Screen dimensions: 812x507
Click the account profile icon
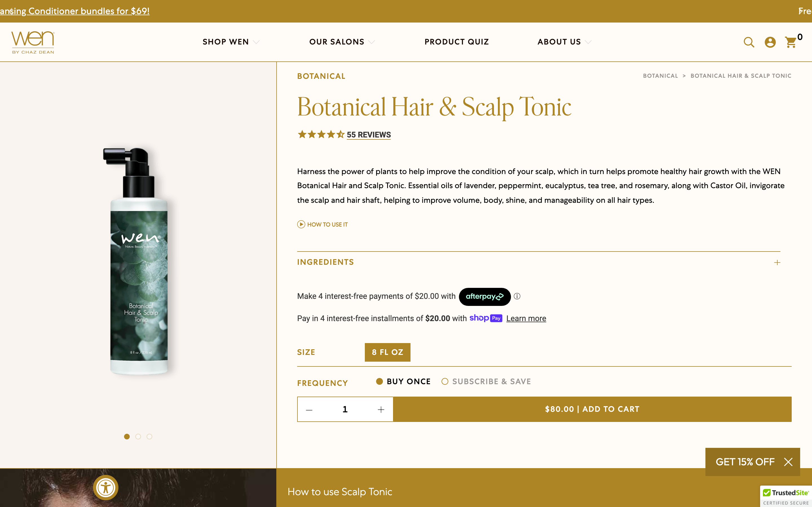point(770,42)
